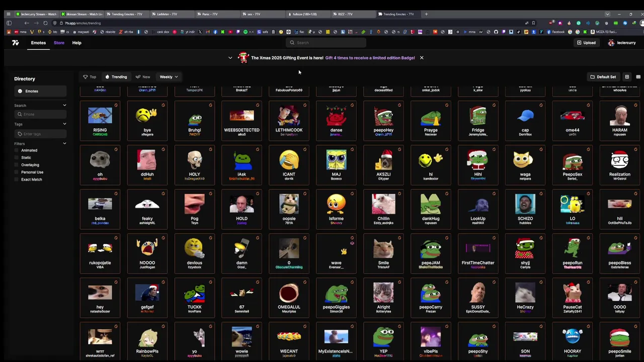The width and height of the screenshot is (644, 362).
Task: Switch to grid view layout icon
Action: pyautogui.click(x=627, y=77)
